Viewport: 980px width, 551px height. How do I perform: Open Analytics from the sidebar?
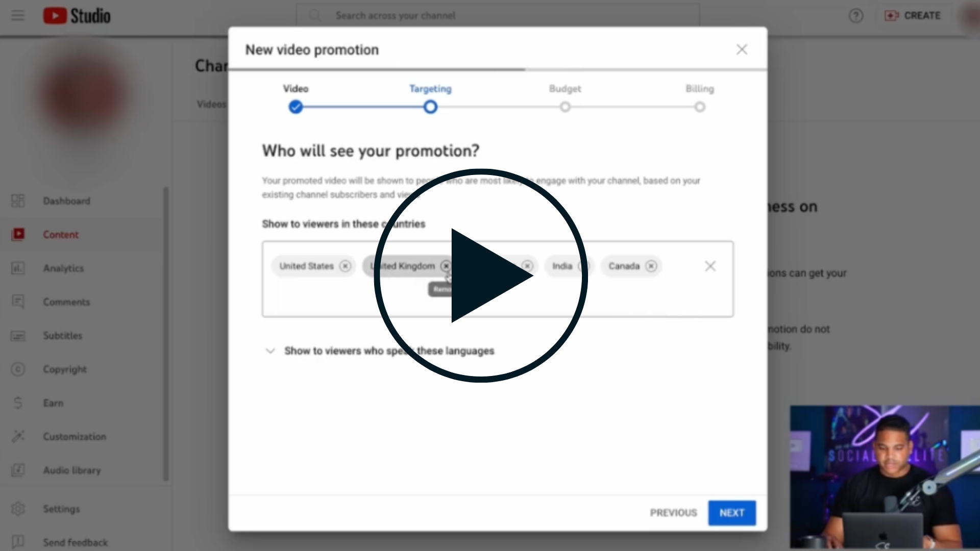63,268
